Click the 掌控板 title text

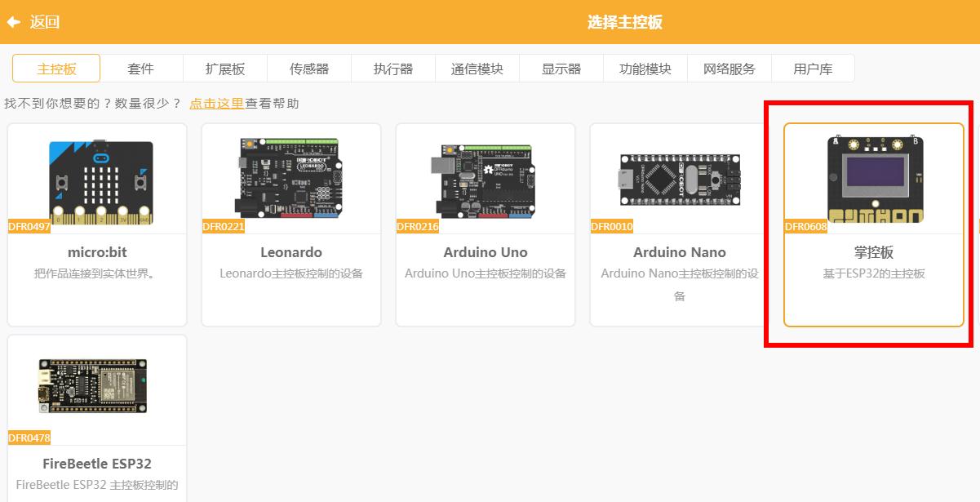coord(874,252)
